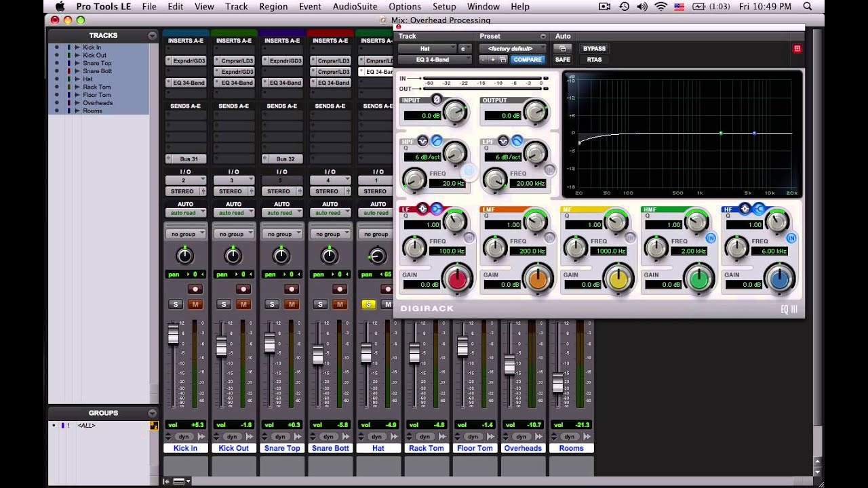The height and width of the screenshot is (488, 868).
Task: Click the Rooms volume fader handle
Action: coord(558,383)
